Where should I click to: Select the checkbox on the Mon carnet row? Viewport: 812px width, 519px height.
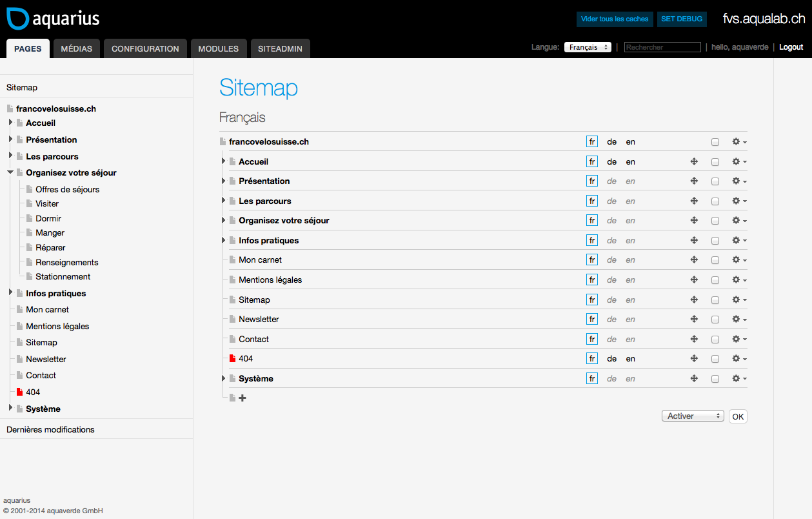(715, 261)
